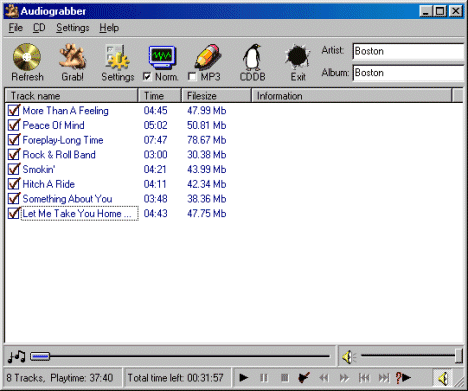Select the track name Foreplay-Long Time

(63, 140)
